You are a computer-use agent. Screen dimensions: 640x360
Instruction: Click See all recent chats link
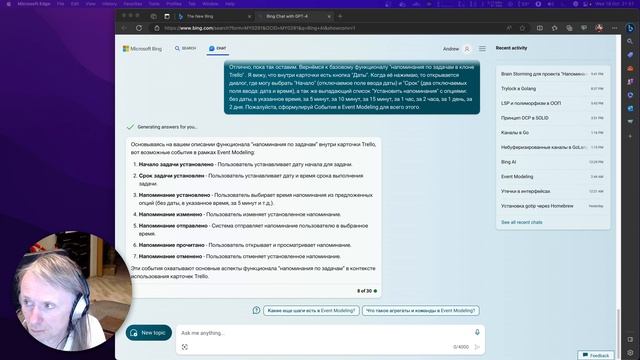coord(522,222)
